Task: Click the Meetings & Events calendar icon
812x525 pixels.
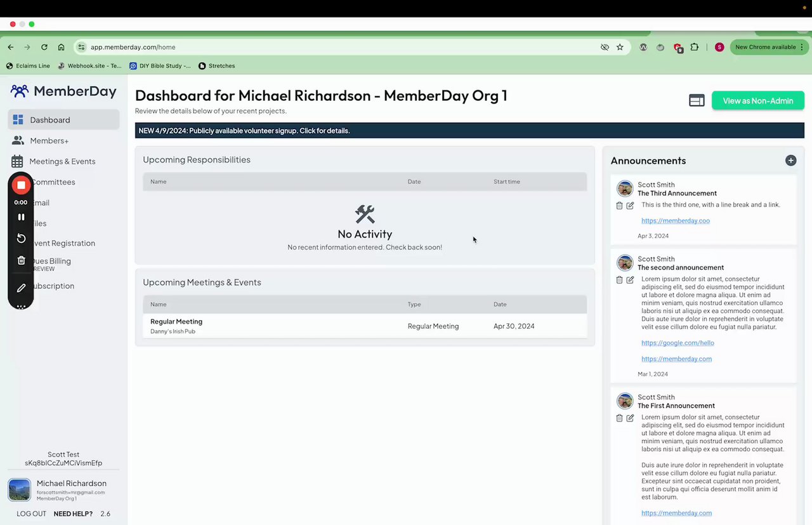Action: (x=17, y=161)
